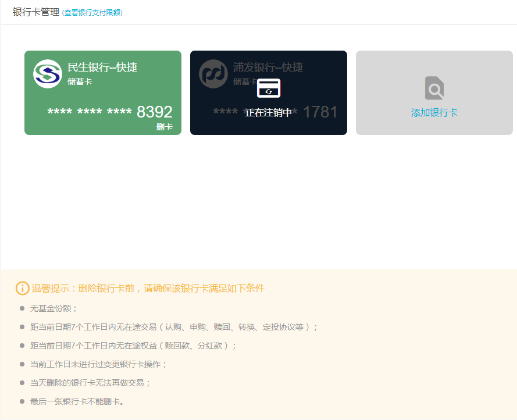Image resolution: width=517 pixels, height=420 pixels.
Task: Click the card-refresh icon above 正在注销中
Action: tap(269, 88)
